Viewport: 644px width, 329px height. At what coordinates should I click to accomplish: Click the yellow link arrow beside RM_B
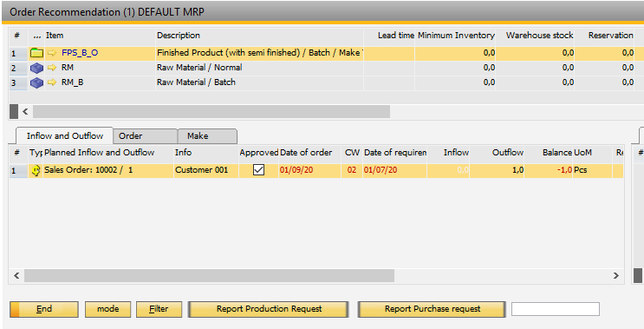[x=52, y=82]
